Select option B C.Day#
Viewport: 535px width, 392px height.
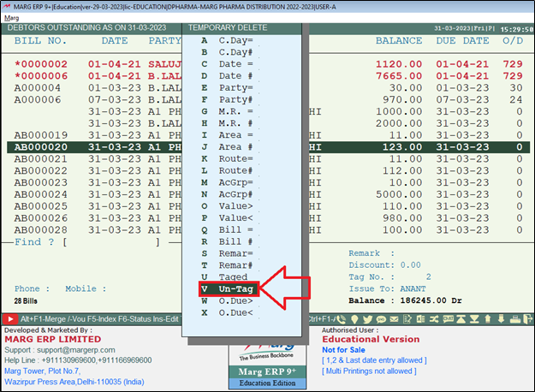(227, 52)
